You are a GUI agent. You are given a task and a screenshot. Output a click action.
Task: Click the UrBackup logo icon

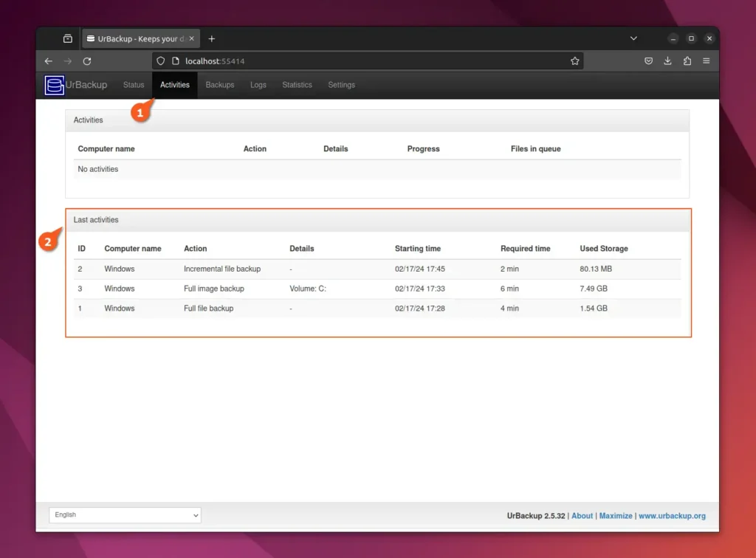54,85
